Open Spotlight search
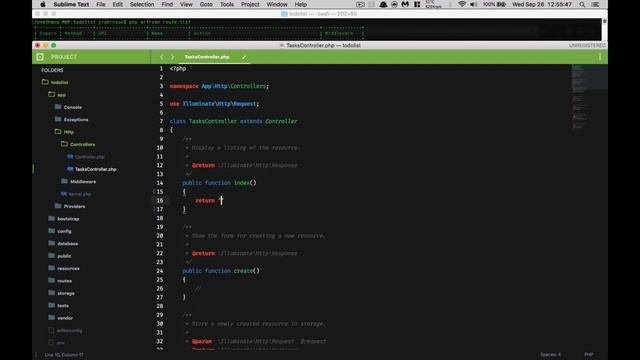Screen dimensions: 640x360 tap(582, 4)
